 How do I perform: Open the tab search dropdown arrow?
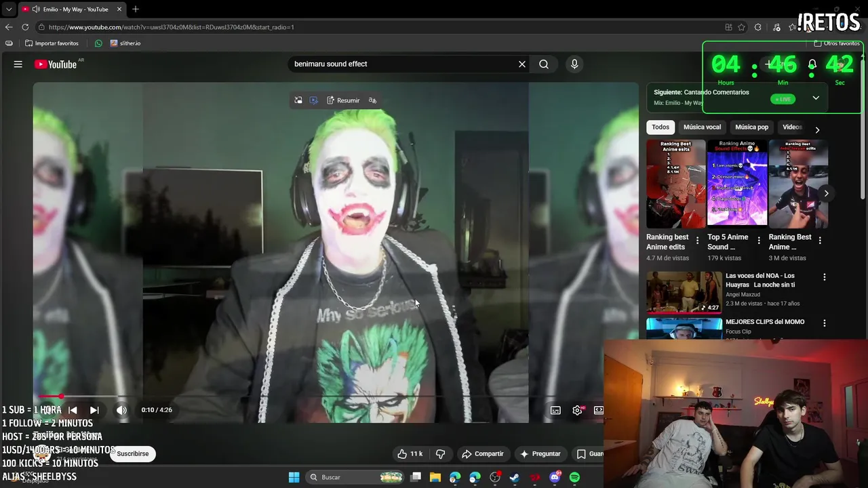pyautogui.click(x=9, y=9)
